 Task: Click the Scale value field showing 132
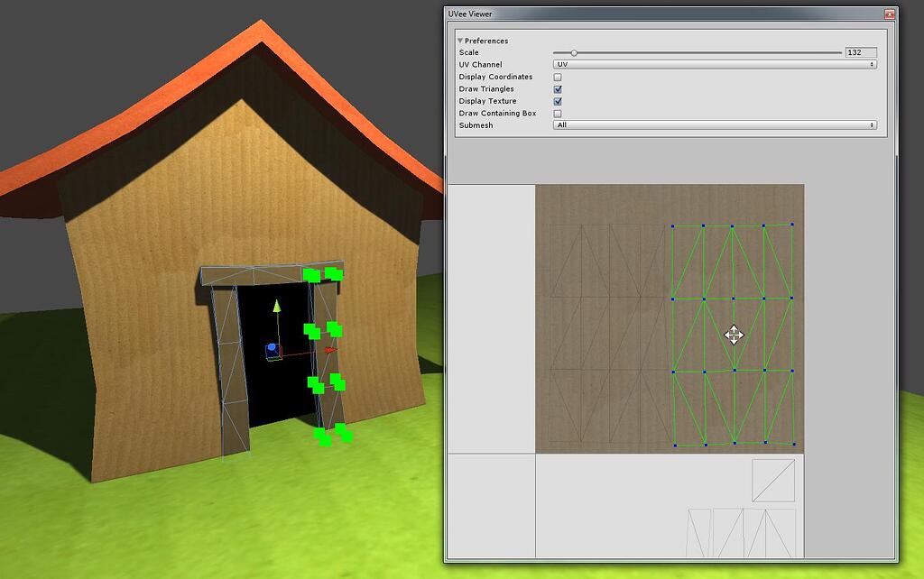(859, 52)
